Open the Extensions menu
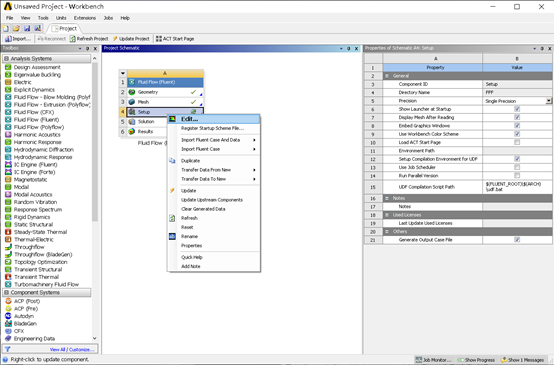The height and width of the screenshot is (365, 554). click(85, 18)
